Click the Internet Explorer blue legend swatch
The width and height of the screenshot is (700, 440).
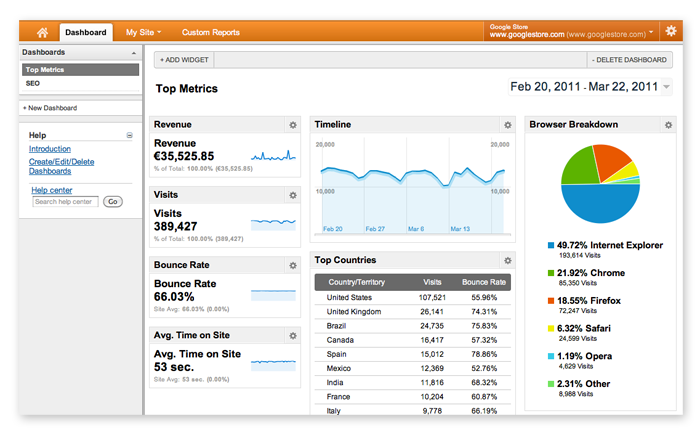(551, 245)
